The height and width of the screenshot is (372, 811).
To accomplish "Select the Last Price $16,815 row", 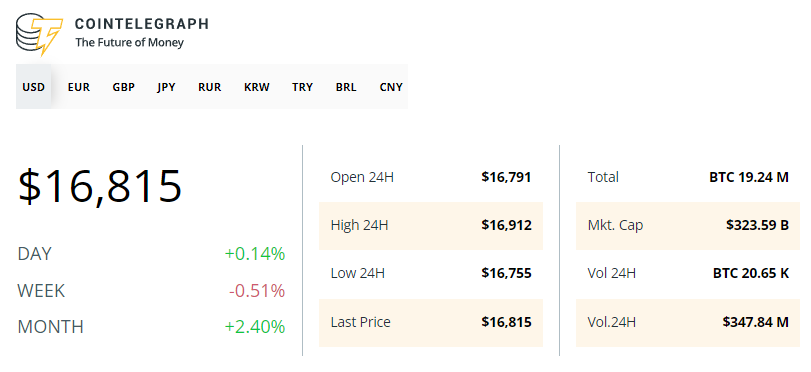I will 431,322.
